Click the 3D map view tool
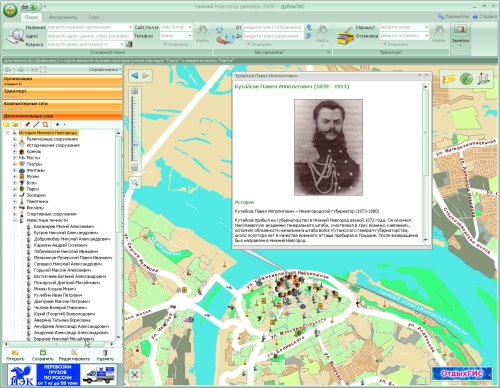Screen dimensions: 500x388 484,79
